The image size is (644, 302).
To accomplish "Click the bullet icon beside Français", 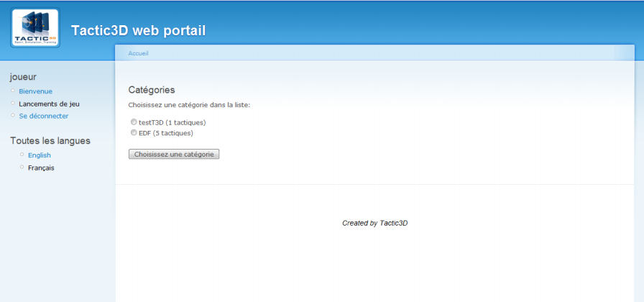I will point(22,167).
